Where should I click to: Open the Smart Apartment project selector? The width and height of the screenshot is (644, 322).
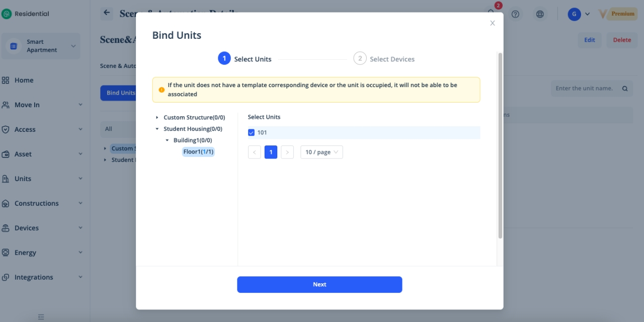coord(42,46)
